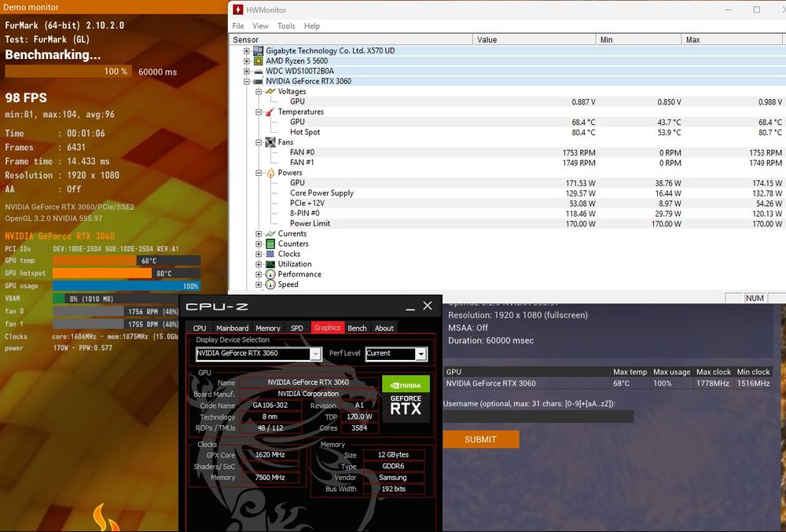Open the Display Device Selection dropdown
The height and width of the screenshot is (532, 786).
(315, 354)
